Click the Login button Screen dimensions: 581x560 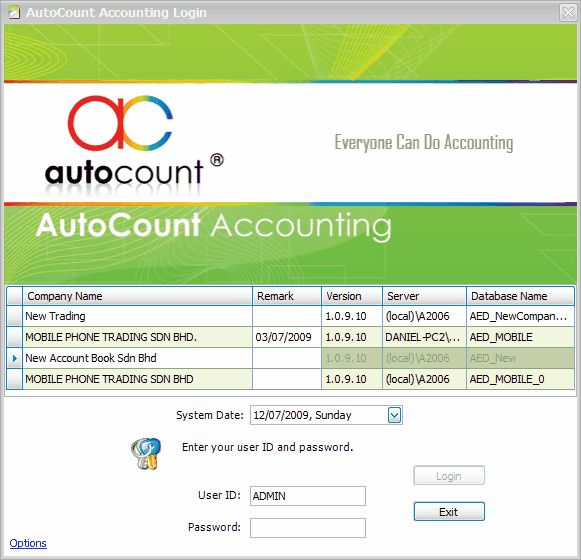click(x=449, y=476)
